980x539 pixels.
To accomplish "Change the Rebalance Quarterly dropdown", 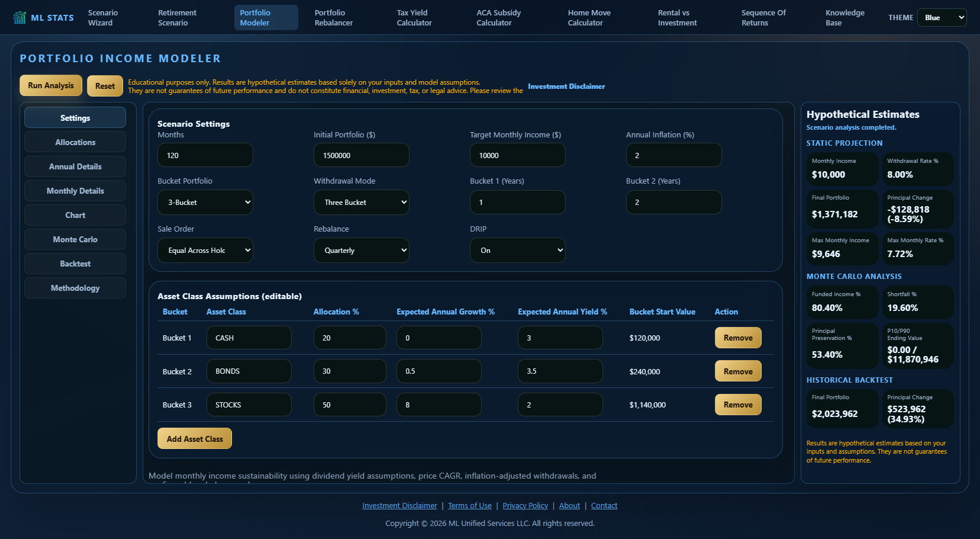I will tap(362, 251).
